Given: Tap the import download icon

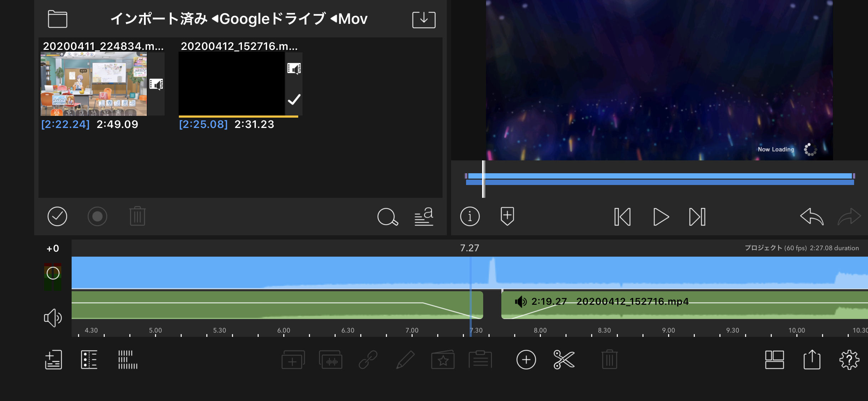Looking at the screenshot, I should tap(424, 19).
